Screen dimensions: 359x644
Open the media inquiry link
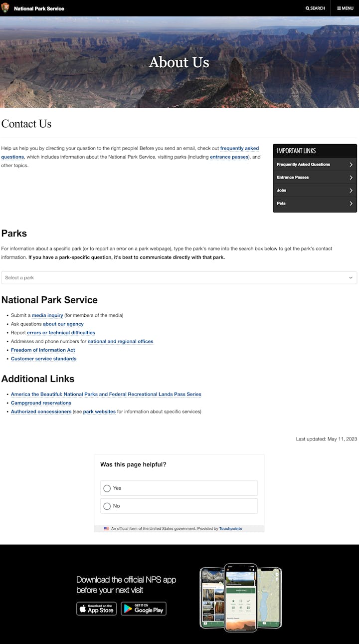47,315
